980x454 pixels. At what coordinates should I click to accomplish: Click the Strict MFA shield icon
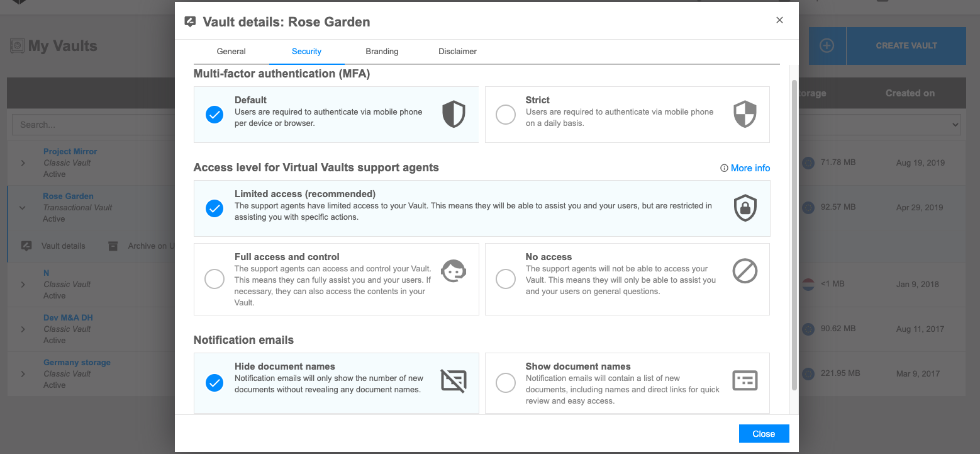coord(745,115)
